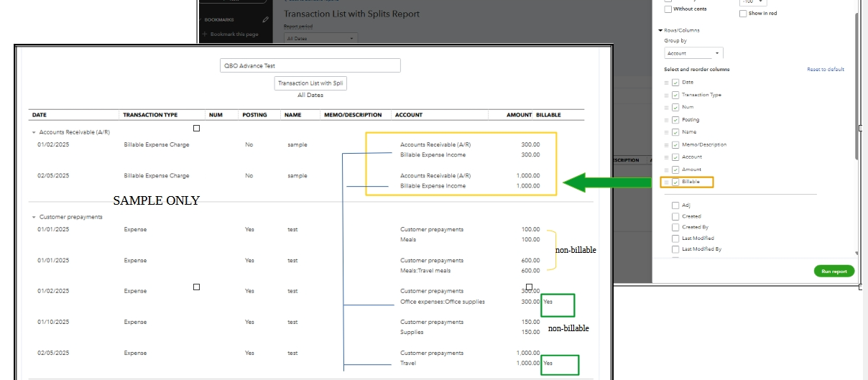Click the customize panel vertical scrollbar

(x=858, y=86)
